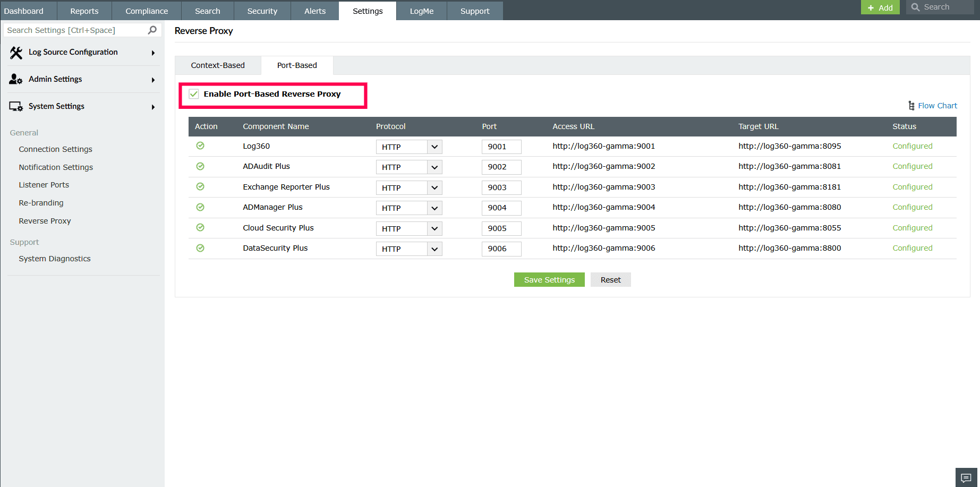
Task: Click the port field showing 9004
Action: (x=501, y=208)
